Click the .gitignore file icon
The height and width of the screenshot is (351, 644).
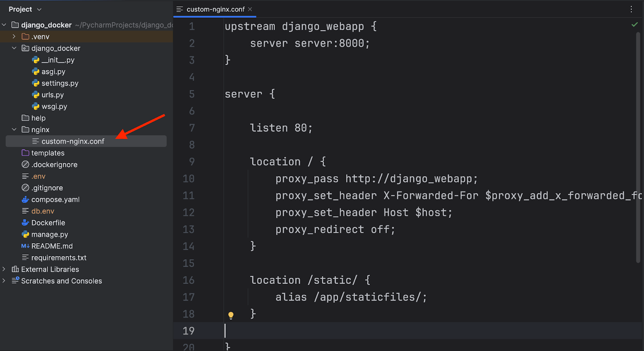(x=25, y=188)
